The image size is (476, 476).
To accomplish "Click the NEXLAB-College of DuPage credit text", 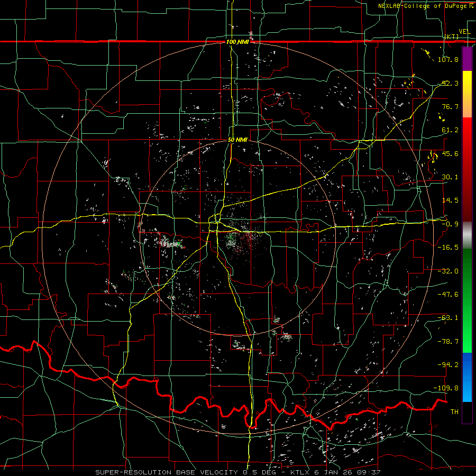I will coord(426,6).
